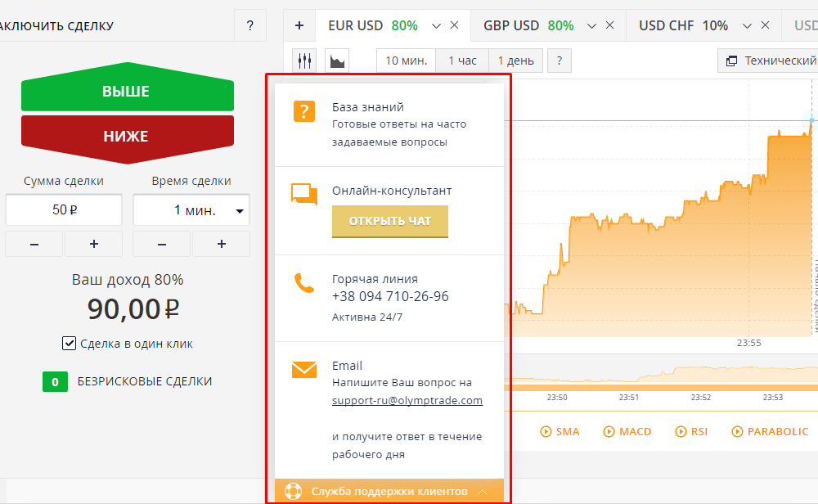
Task: Close the GBP USD tab
Action: click(609, 25)
